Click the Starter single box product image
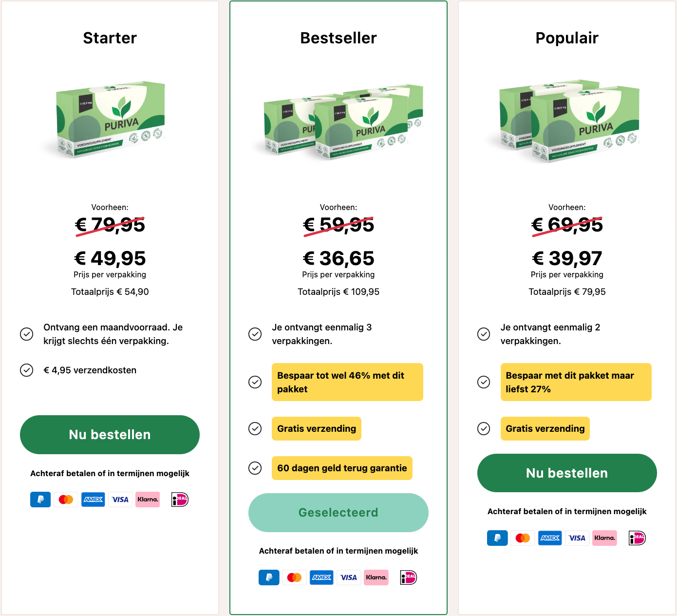This screenshot has height=616, width=677. coord(111,119)
